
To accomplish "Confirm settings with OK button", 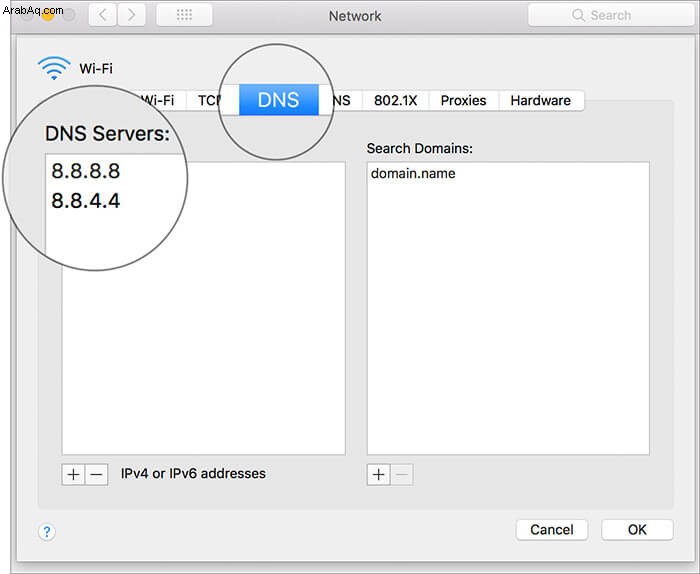I will point(637,530).
